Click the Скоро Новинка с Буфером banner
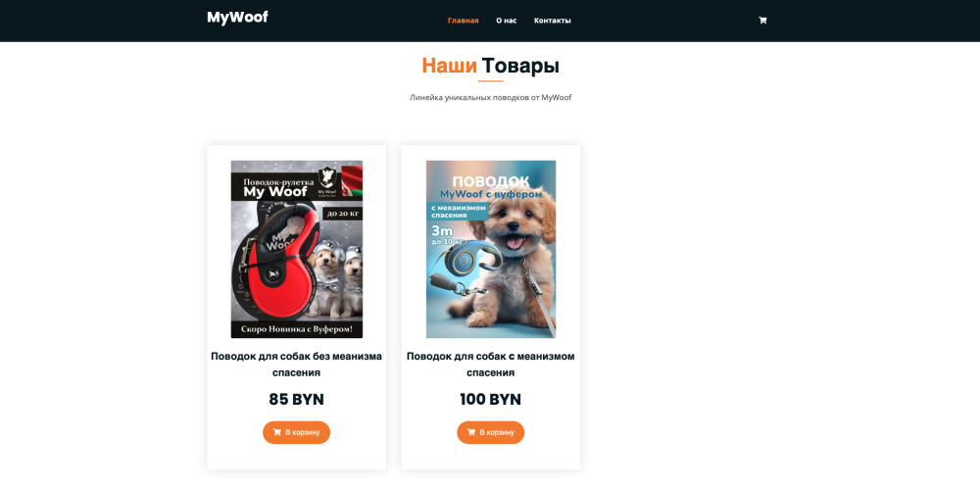Viewport: 980px width, 488px height. click(x=297, y=328)
